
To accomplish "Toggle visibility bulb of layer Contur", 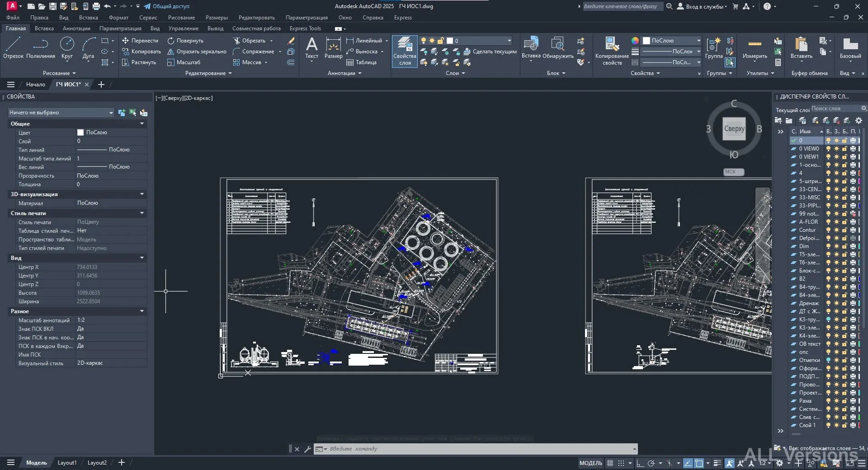I will (828, 230).
